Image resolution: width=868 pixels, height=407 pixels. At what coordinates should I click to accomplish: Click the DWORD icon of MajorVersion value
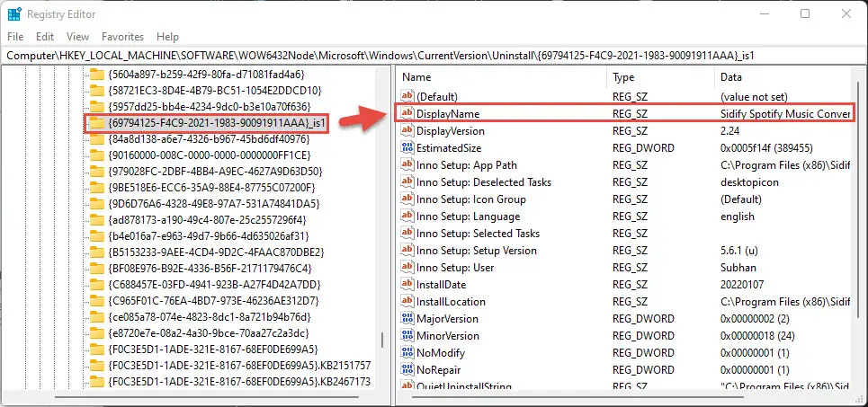pyautogui.click(x=407, y=319)
